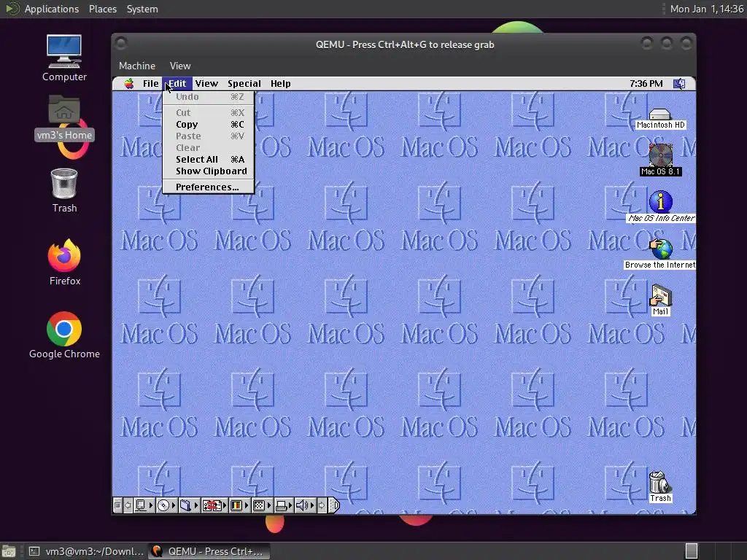
Task: Collapse the Control Strip with its end tab
Action: pyautogui.click(x=334, y=505)
